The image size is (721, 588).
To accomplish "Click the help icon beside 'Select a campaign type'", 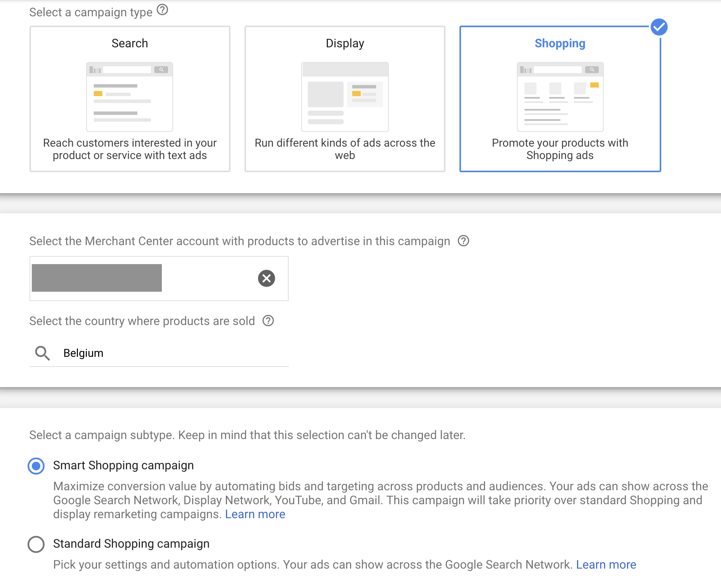I will (162, 10).
